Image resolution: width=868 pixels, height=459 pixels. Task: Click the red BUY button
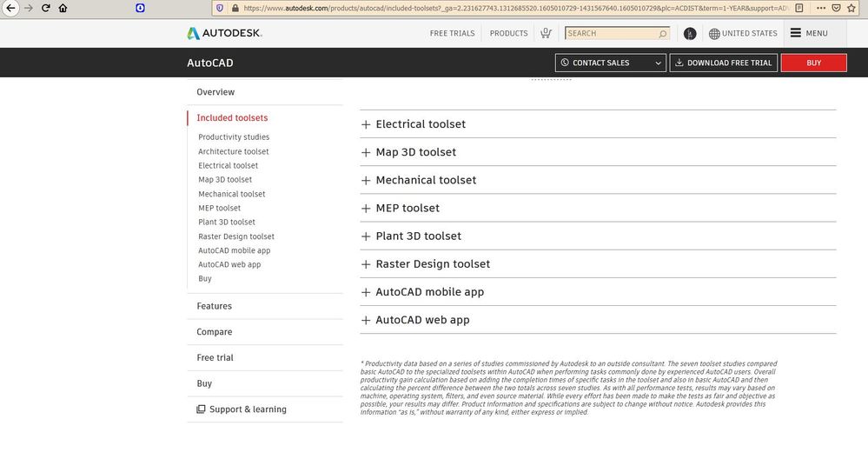pos(814,63)
